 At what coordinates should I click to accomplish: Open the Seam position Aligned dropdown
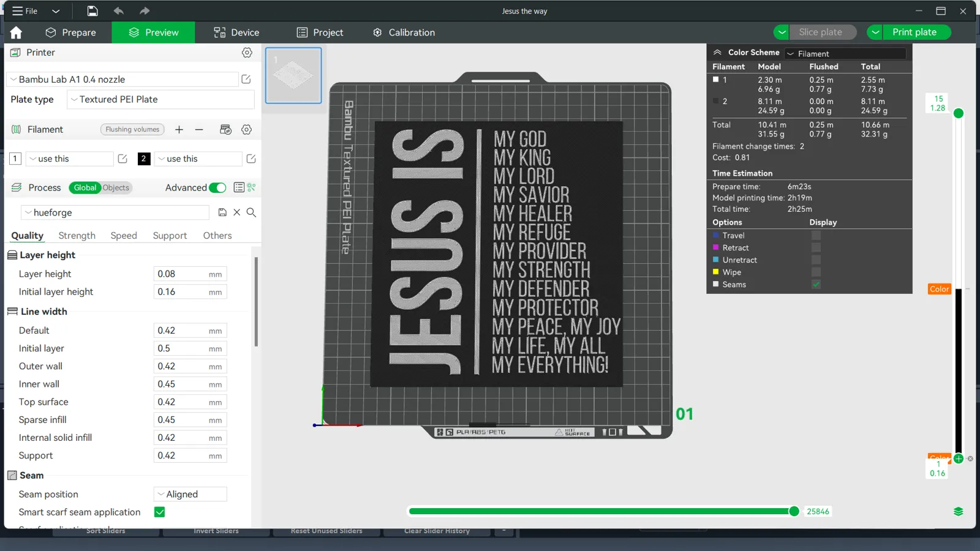pos(190,494)
